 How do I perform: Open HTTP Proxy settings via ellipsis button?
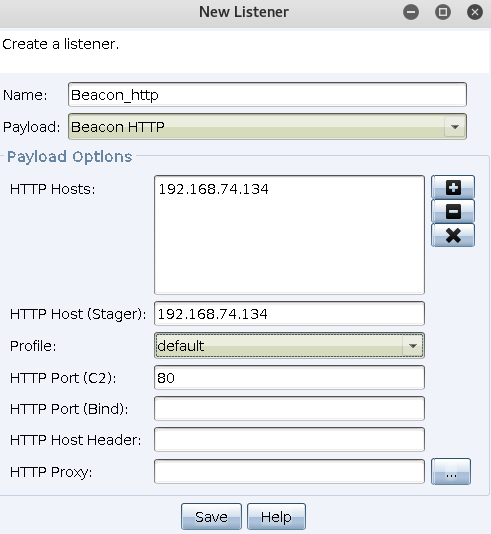[451, 471]
